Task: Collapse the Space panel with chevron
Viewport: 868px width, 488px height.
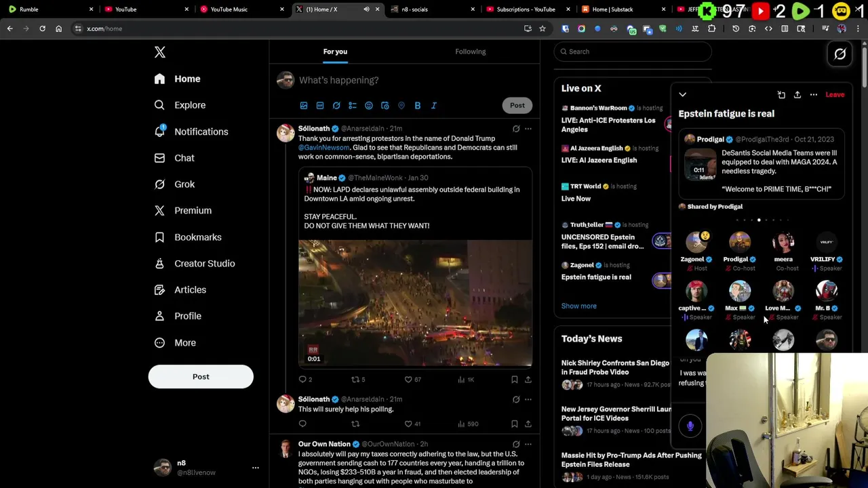Action: click(x=683, y=95)
